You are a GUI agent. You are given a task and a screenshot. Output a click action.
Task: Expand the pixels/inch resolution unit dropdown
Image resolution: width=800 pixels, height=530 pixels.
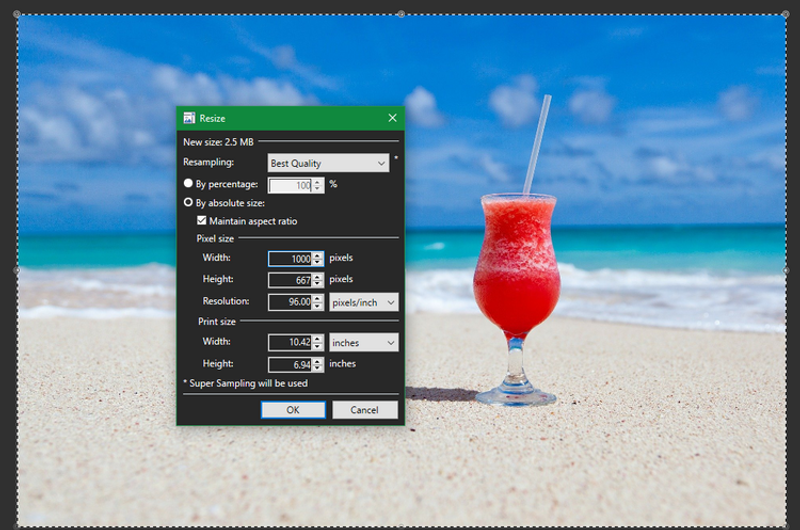tap(364, 301)
